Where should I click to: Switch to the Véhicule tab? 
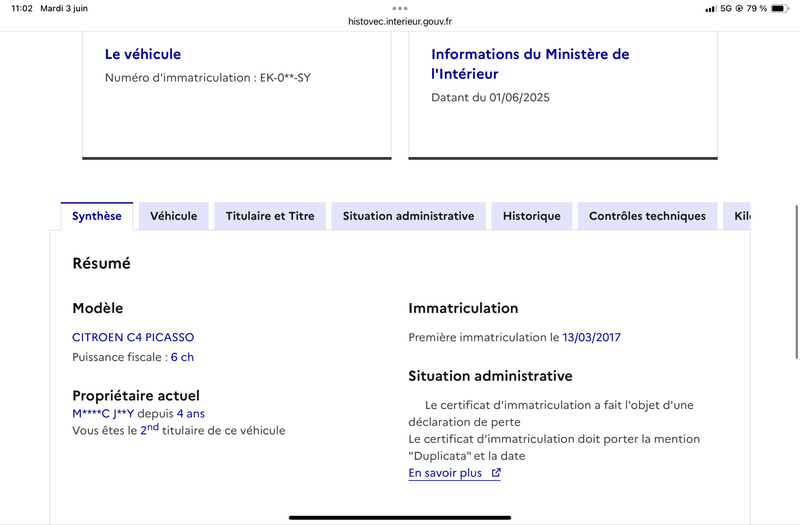pos(173,216)
